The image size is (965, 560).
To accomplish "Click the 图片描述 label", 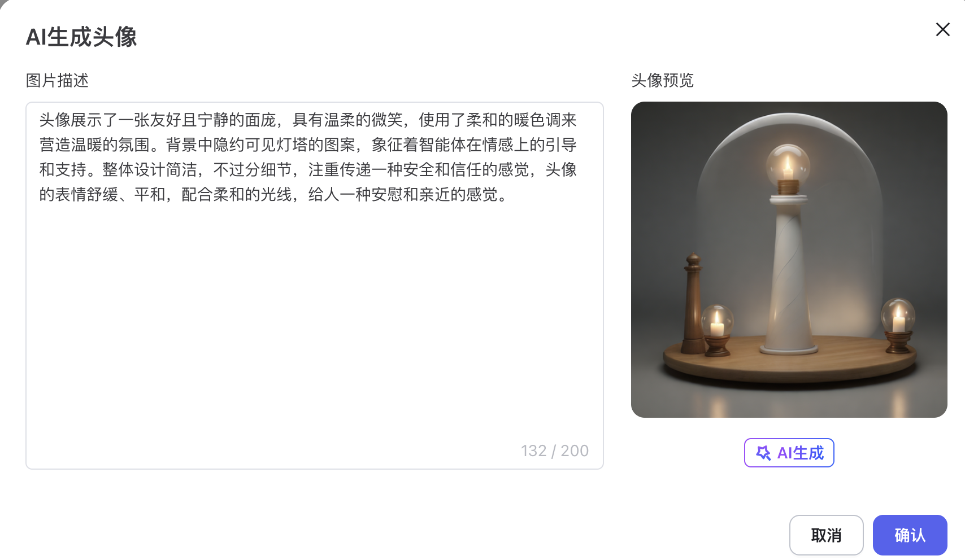I will click(x=57, y=80).
